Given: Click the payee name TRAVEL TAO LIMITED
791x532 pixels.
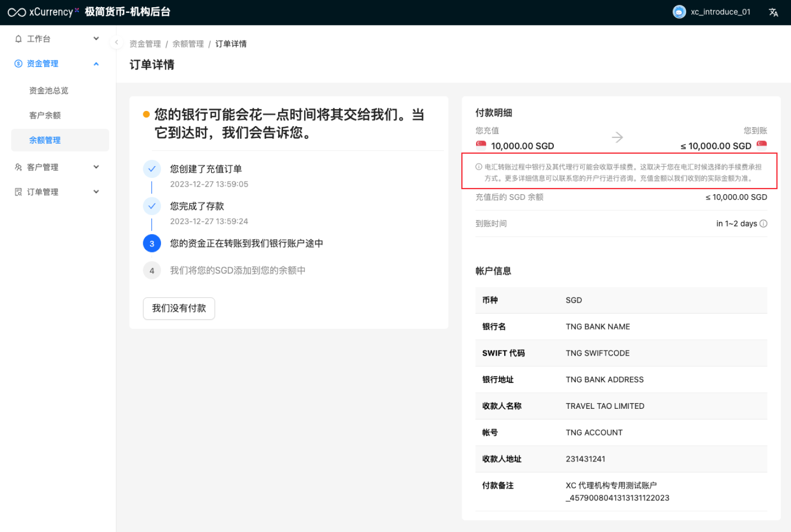Looking at the screenshot, I should click(605, 406).
